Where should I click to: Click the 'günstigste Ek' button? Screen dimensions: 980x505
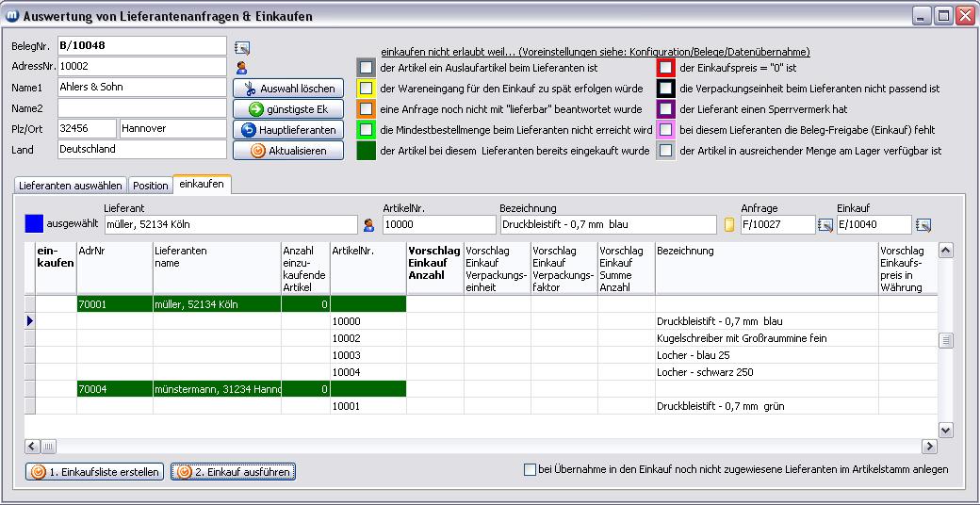[288, 109]
